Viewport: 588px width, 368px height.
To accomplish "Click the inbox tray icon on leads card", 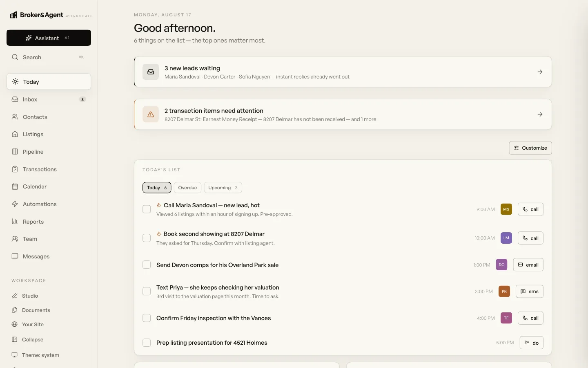I will pyautogui.click(x=151, y=72).
